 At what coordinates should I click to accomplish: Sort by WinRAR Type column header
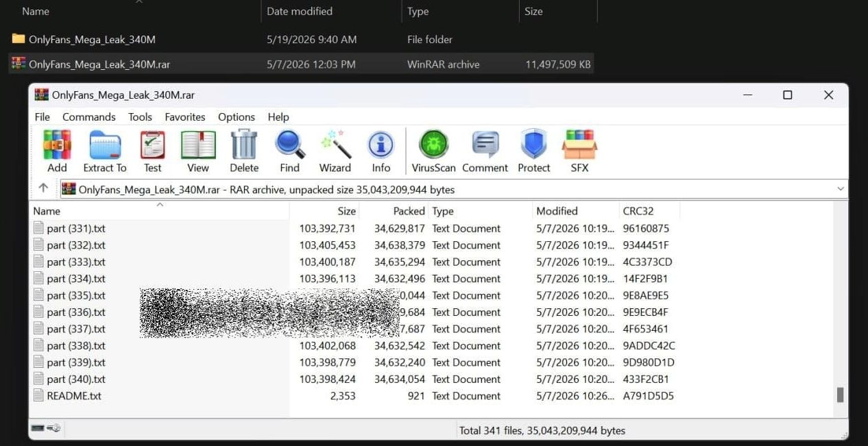481,211
